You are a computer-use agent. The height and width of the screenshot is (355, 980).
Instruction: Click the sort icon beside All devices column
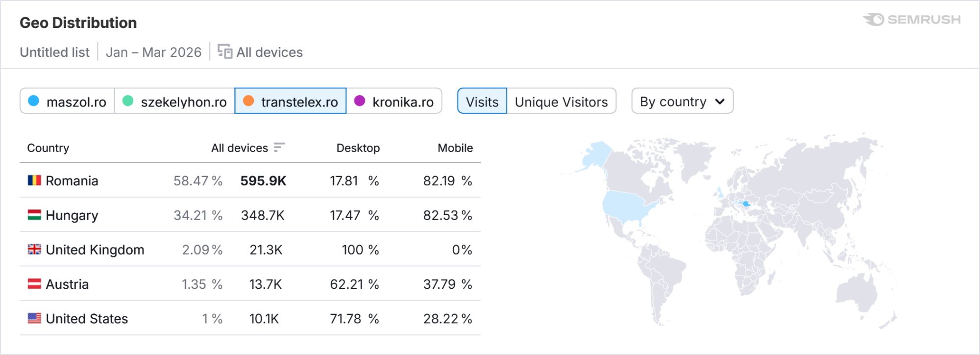[x=279, y=148]
